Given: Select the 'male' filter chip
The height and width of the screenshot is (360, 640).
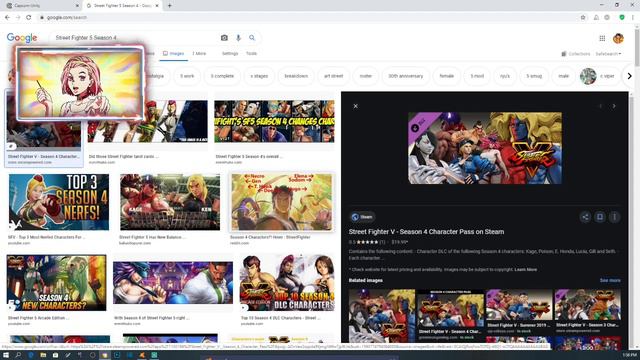Looking at the screenshot, I should click(563, 76).
